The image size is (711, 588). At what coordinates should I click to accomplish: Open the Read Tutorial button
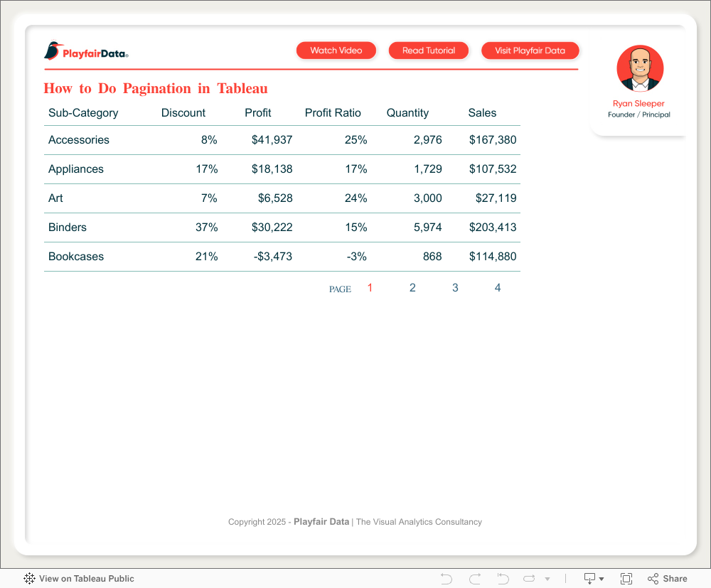point(429,50)
